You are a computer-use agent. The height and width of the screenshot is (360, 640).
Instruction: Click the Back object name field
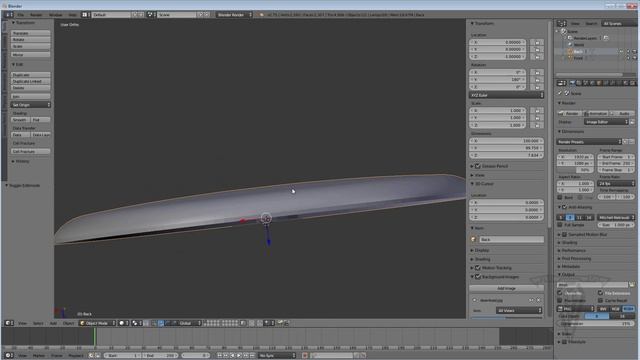pyautogui.click(x=511, y=240)
